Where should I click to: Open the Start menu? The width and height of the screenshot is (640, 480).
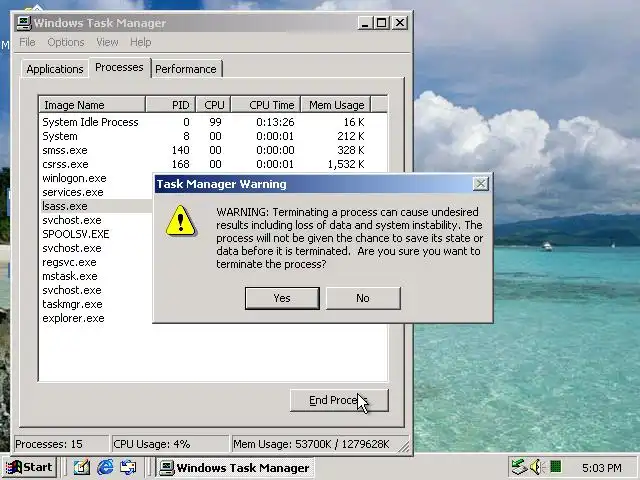pyautogui.click(x=29, y=467)
